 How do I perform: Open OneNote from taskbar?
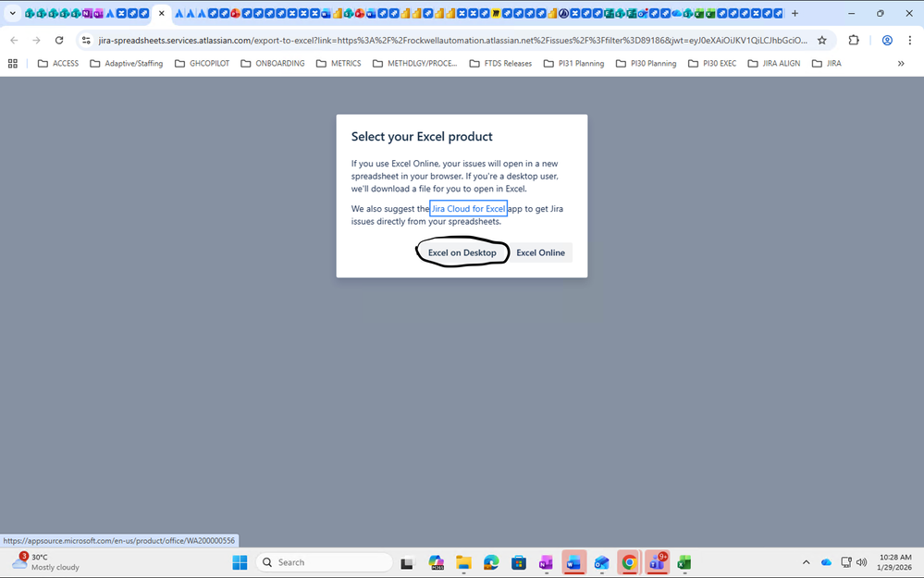546,562
